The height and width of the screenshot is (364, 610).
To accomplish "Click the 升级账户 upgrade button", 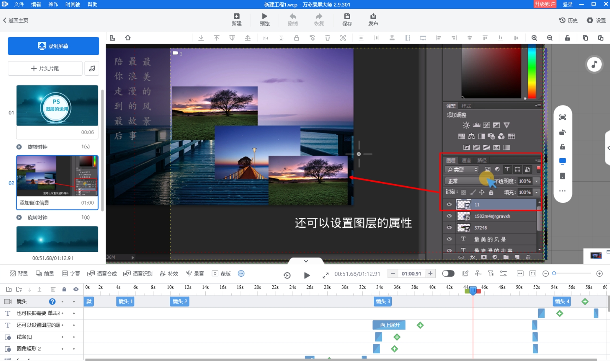I will tap(545, 4).
